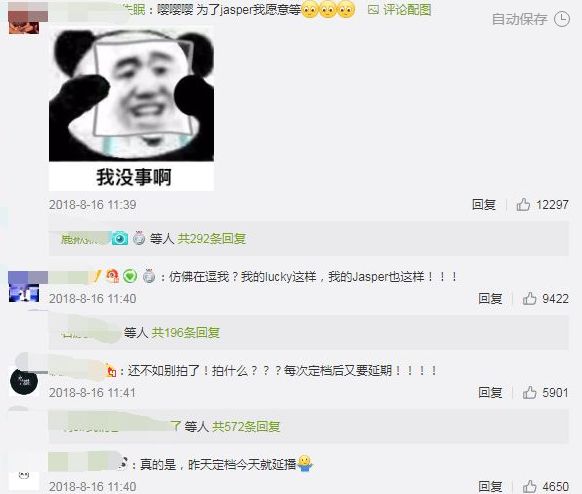Click 回复 on the 还不如别拍了 comment
The height and width of the screenshot is (494, 582).
click(x=490, y=392)
